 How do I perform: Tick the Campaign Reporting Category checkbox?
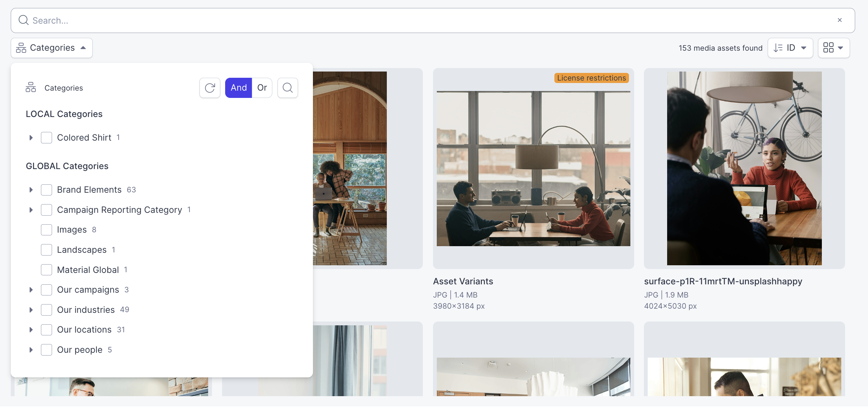pos(46,210)
